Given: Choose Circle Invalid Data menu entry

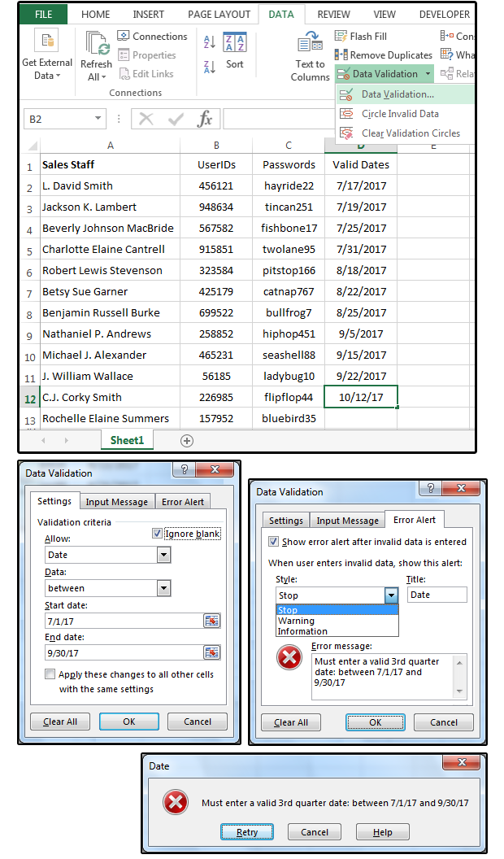Looking at the screenshot, I should (404, 113).
